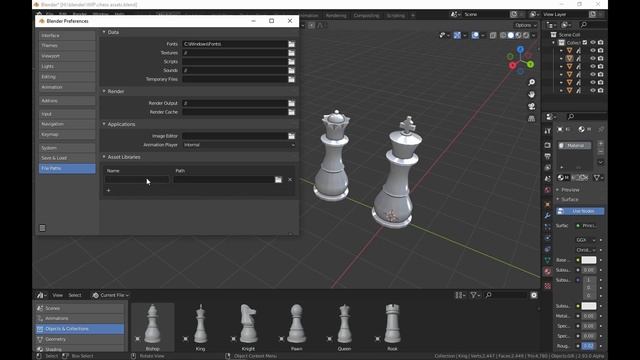Browse folder for the asset library path
Image resolution: width=640 pixels, height=360 pixels.
point(278,180)
